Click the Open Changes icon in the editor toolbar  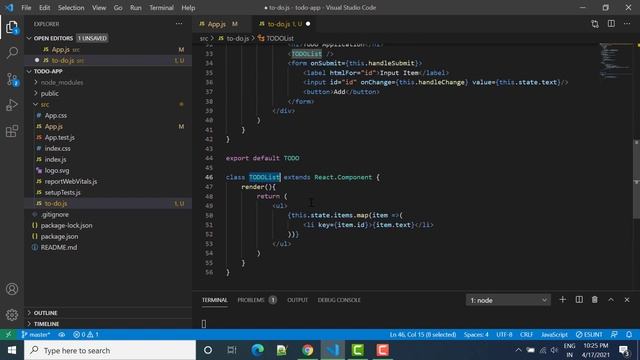[595, 24]
